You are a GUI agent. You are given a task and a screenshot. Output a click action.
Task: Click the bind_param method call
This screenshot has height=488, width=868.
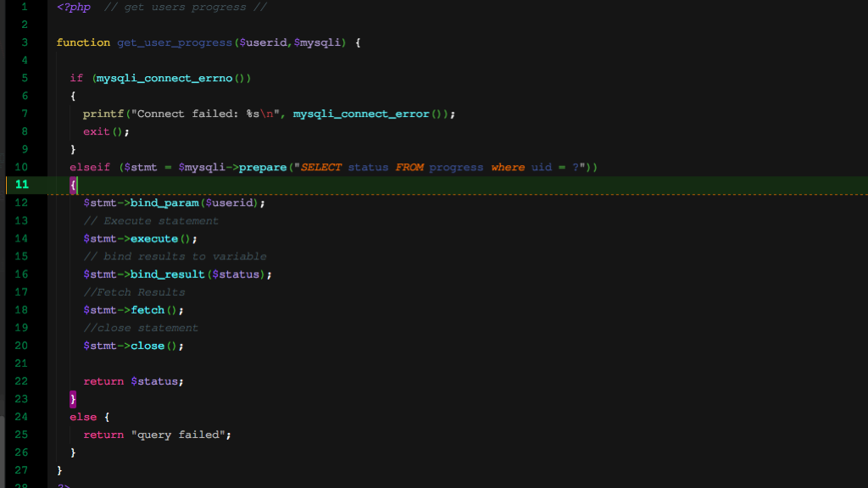[x=164, y=203]
